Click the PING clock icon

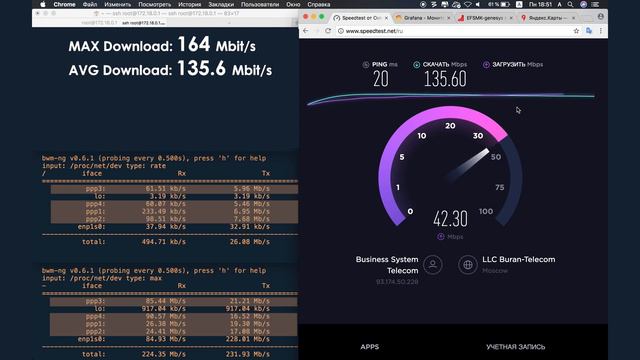pos(366,64)
